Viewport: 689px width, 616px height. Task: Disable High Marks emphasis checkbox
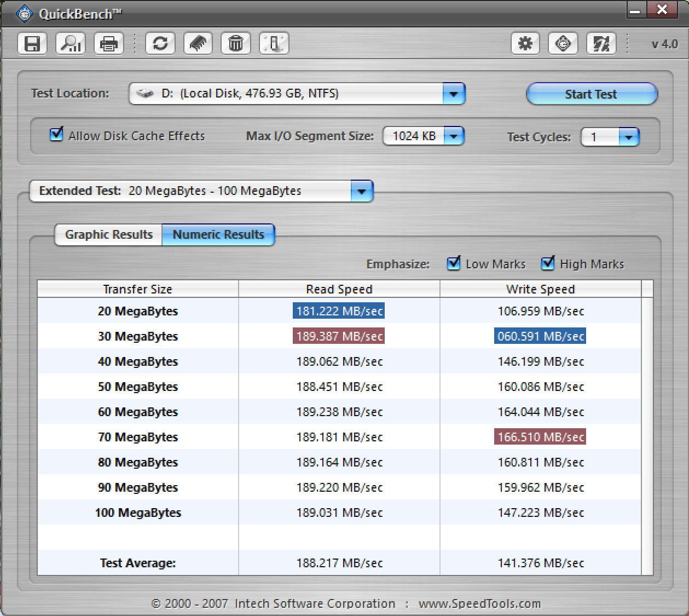point(548,263)
